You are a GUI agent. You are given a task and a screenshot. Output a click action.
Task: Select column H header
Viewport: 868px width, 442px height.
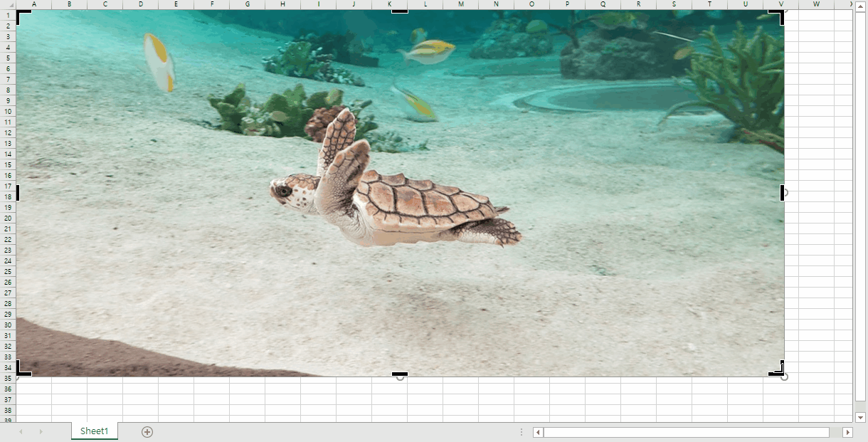tap(283, 4)
